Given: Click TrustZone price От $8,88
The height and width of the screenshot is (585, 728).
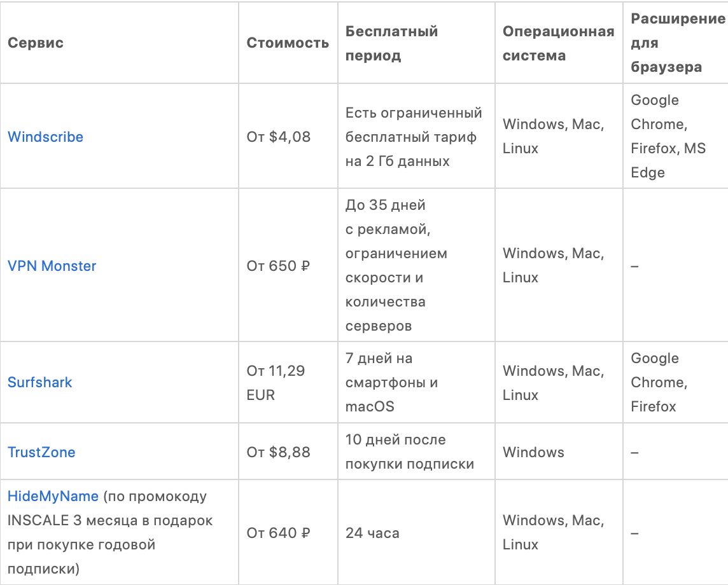Looking at the screenshot, I should tap(279, 452).
